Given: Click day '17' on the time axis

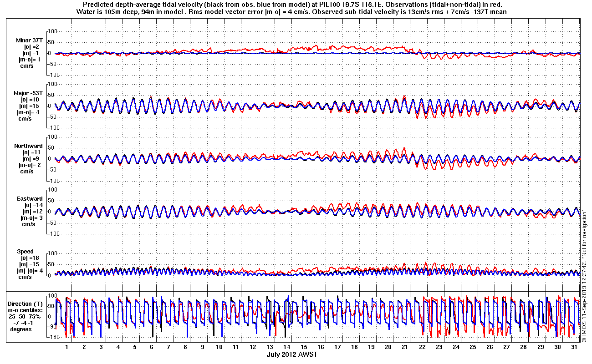Looking at the screenshot, I should pos(337,347).
